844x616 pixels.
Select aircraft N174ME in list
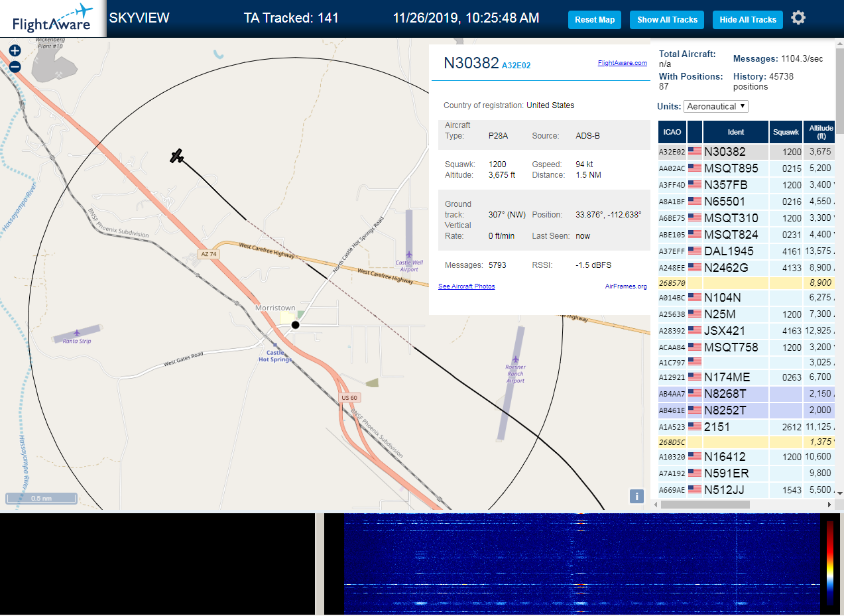(747, 377)
